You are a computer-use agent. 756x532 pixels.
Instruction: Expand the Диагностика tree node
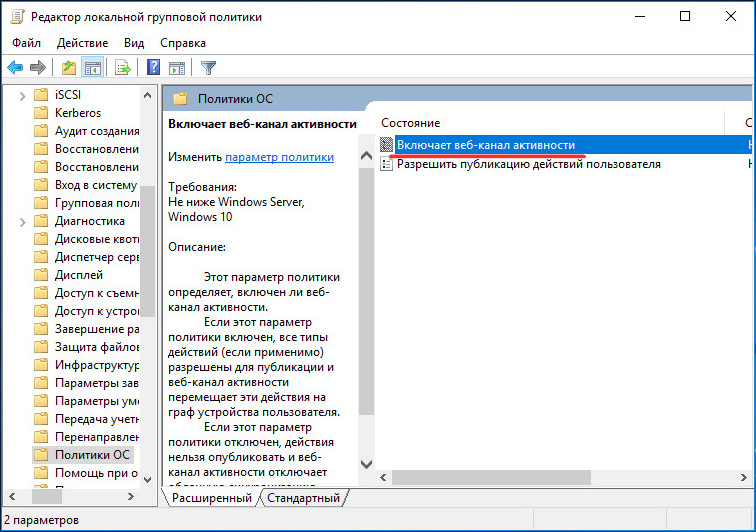22,222
